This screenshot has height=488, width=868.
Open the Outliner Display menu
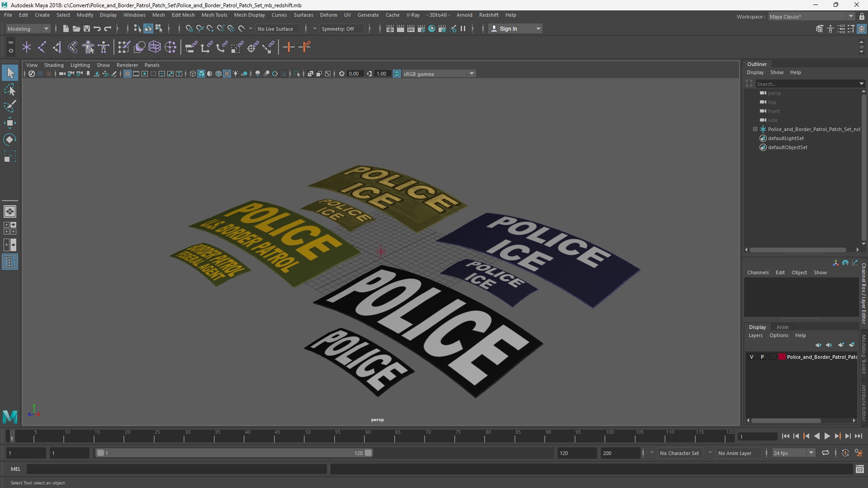pos(755,72)
